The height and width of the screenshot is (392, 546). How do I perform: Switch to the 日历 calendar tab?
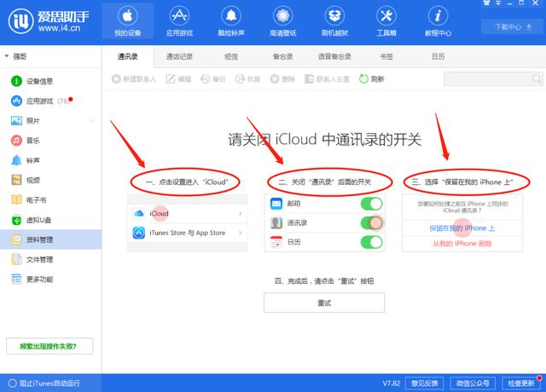438,57
